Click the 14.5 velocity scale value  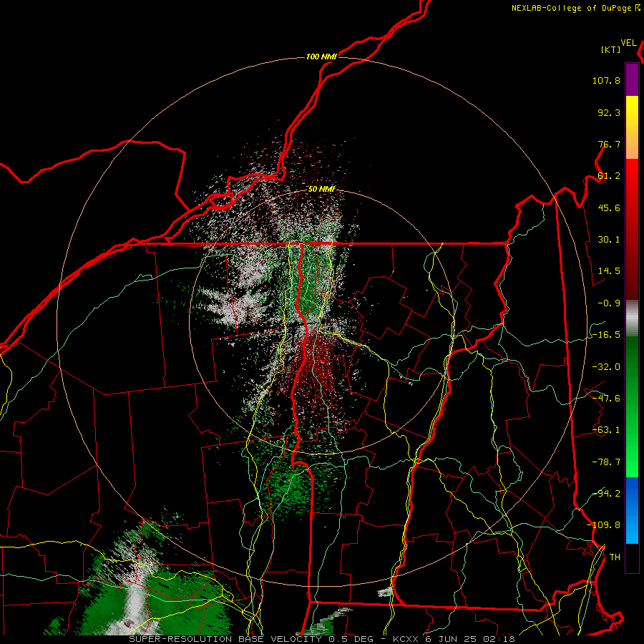click(x=609, y=271)
